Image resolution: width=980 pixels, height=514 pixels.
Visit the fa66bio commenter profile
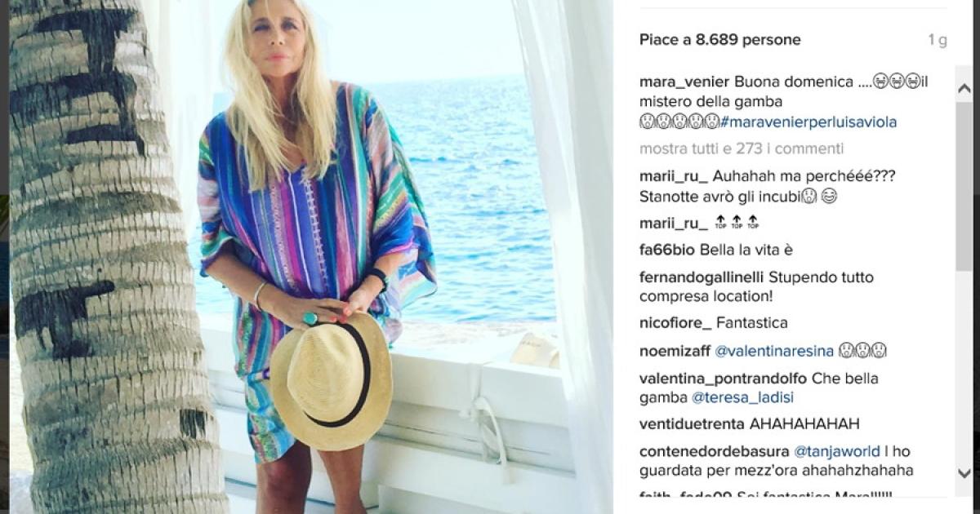[x=667, y=250]
